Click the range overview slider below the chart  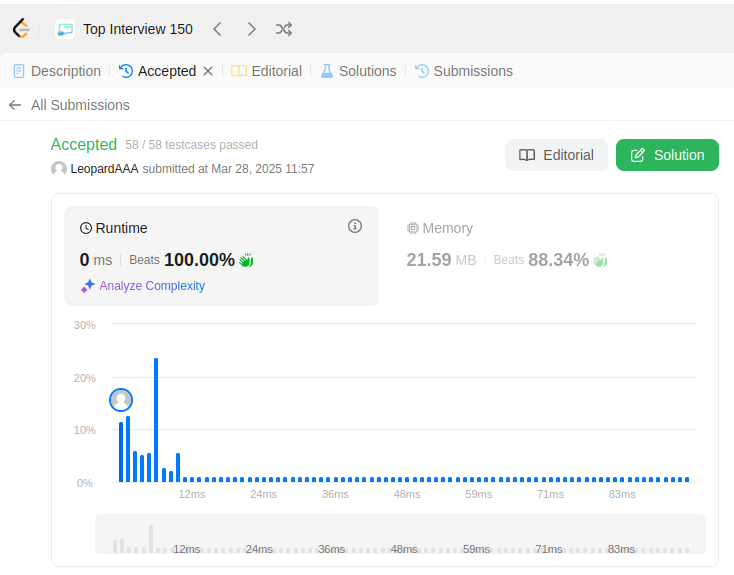[400, 534]
